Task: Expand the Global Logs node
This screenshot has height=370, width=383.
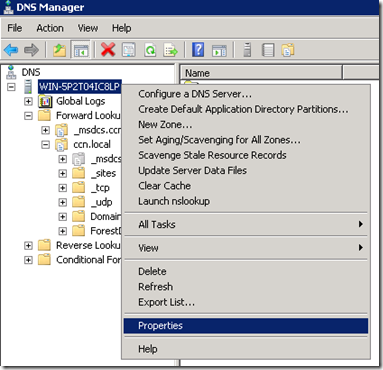Action: (28, 101)
